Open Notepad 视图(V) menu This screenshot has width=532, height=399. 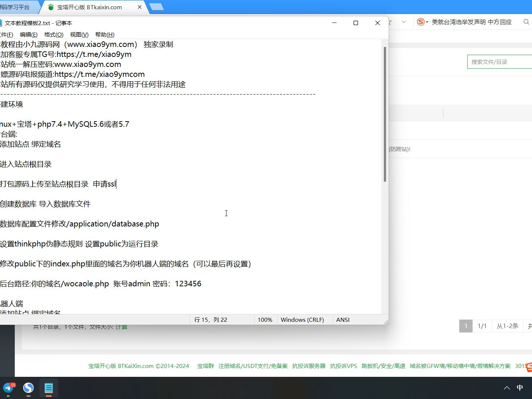click(79, 35)
